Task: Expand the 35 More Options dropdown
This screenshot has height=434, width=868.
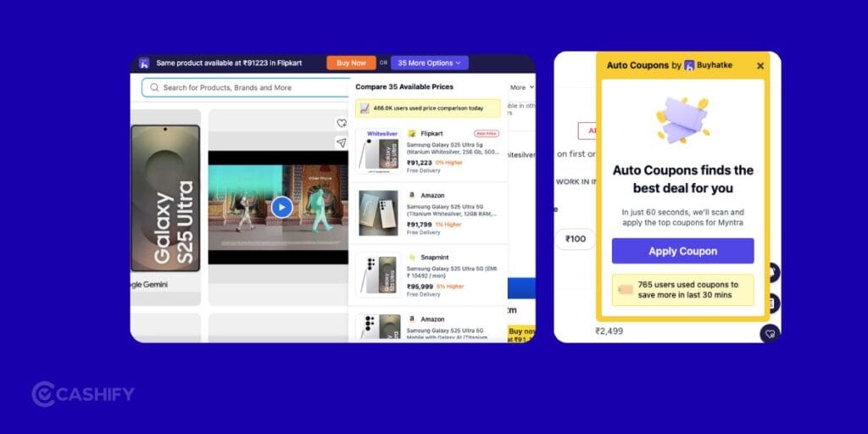Action: pos(430,63)
